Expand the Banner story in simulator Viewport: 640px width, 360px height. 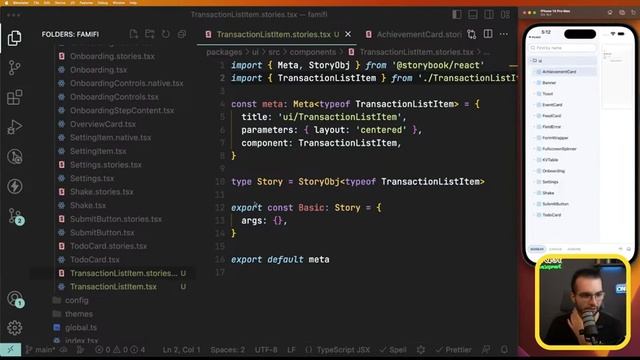pos(549,83)
